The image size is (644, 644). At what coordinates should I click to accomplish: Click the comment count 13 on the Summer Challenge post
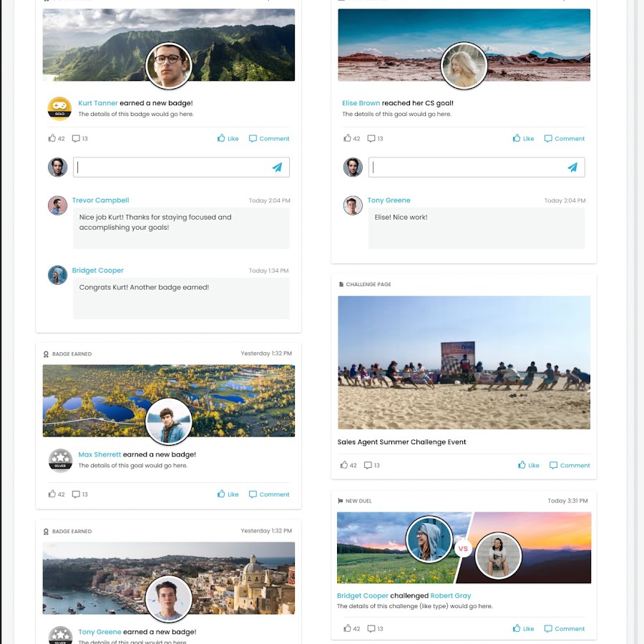(372, 465)
